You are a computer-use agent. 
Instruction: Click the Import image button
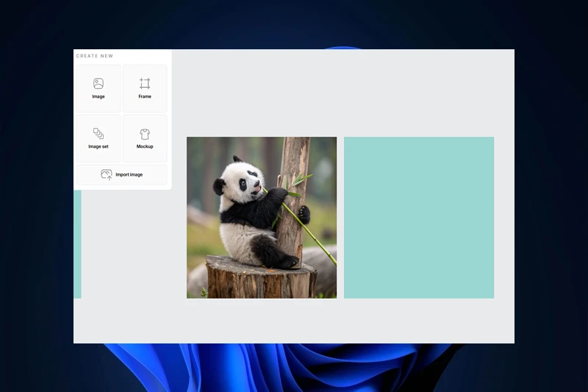coord(122,174)
